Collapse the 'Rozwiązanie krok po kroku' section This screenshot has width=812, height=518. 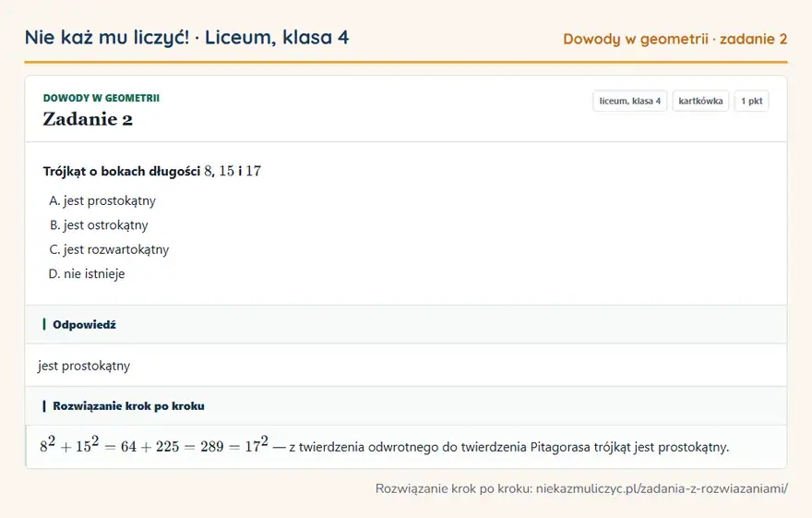point(406,406)
